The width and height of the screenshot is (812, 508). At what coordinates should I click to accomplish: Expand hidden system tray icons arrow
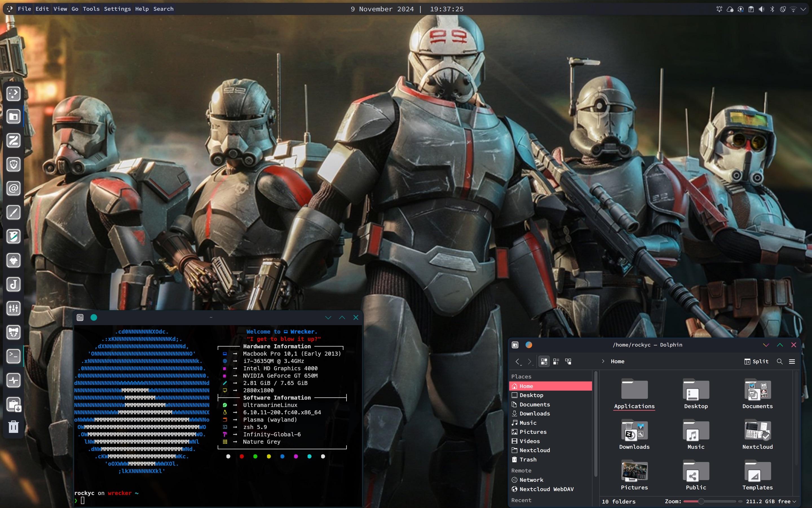803,9
